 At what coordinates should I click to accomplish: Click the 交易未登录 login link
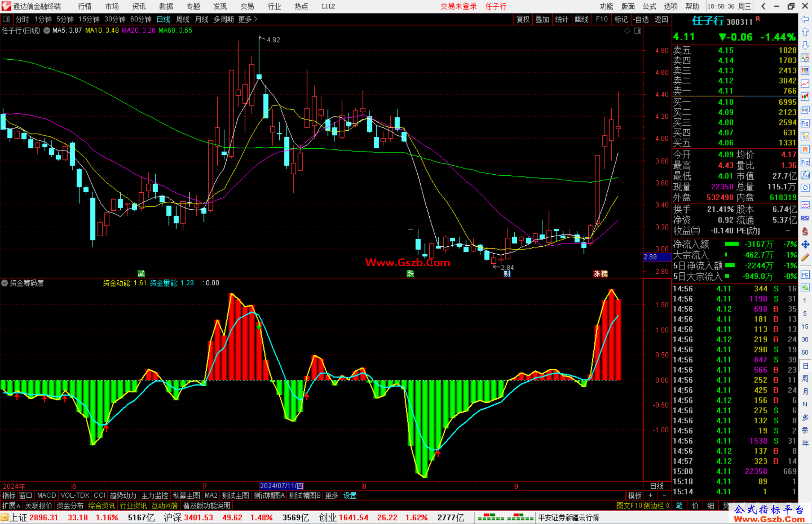(x=459, y=6)
